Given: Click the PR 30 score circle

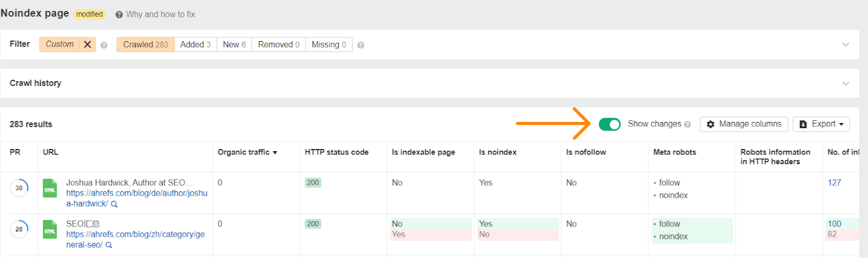Looking at the screenshot, I should (x=19, y=188).
